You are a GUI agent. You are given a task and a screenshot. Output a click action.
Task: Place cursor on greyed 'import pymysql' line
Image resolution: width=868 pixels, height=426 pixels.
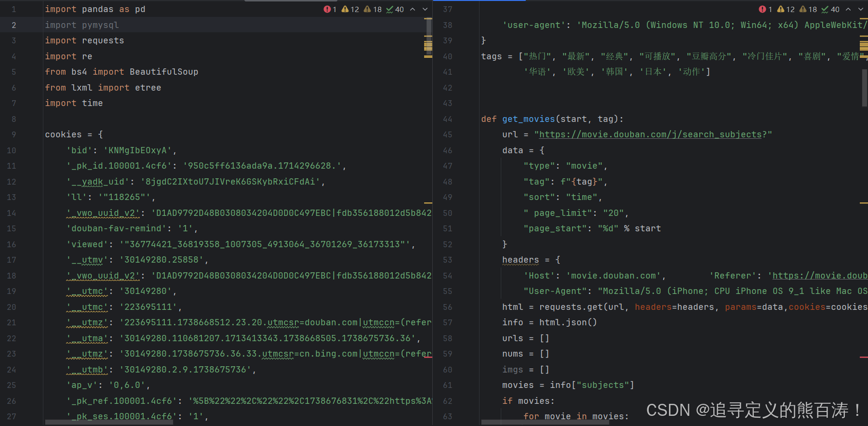tap(81, 25)
